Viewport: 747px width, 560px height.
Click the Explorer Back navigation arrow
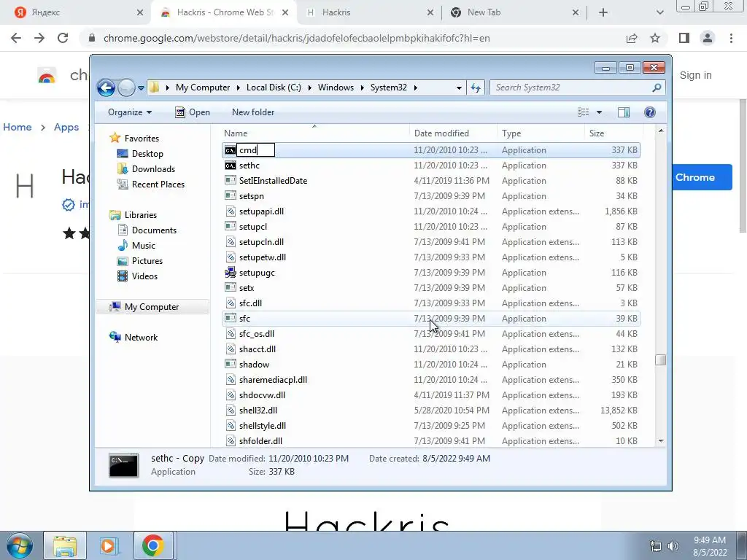click(107, 87)
